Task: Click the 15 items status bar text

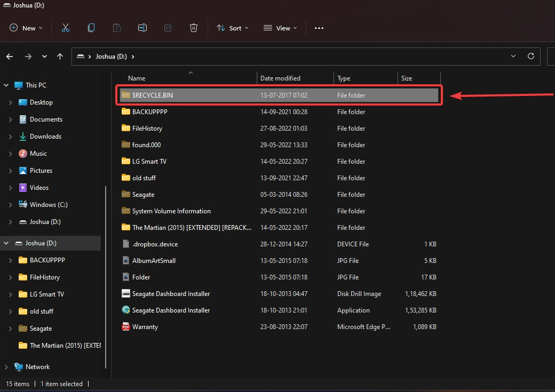Action: 18,384
